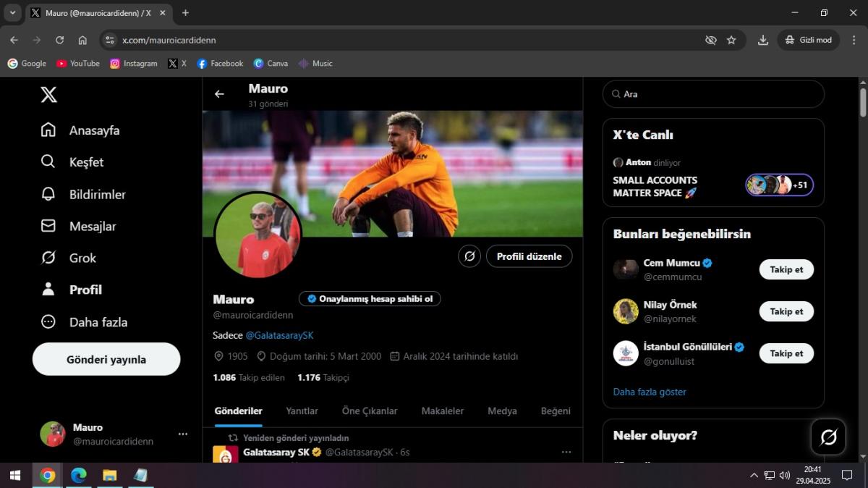868x488 pixels.
Task: Follow İstanbul Gönüllüleri with Takip et
Action: point(786,353)
